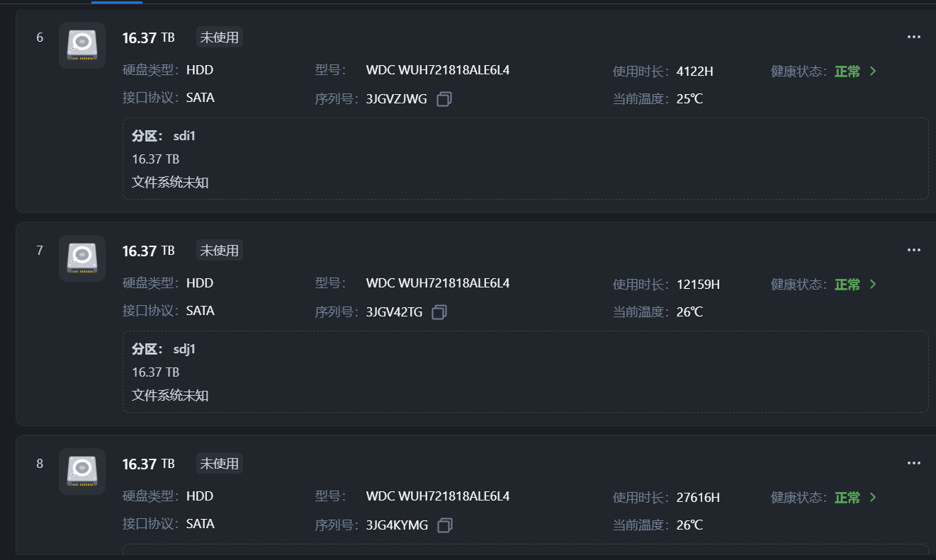The width and height of the screenshot is (936, 560).
Task: Click the 未使用 tag on disk 7
Action: (x=220, y=251)
